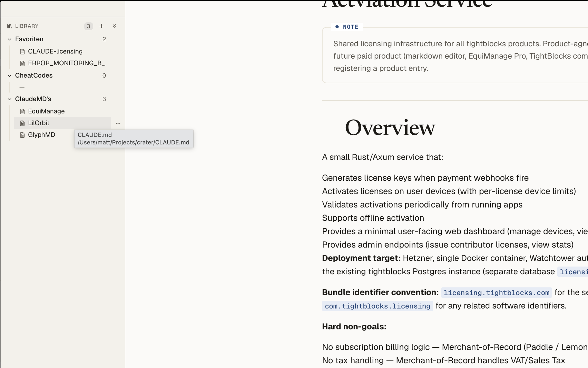Click the 'Deployment target:' bold text
The width and height of the screenshot is (588, 368).
pos(361,258)
